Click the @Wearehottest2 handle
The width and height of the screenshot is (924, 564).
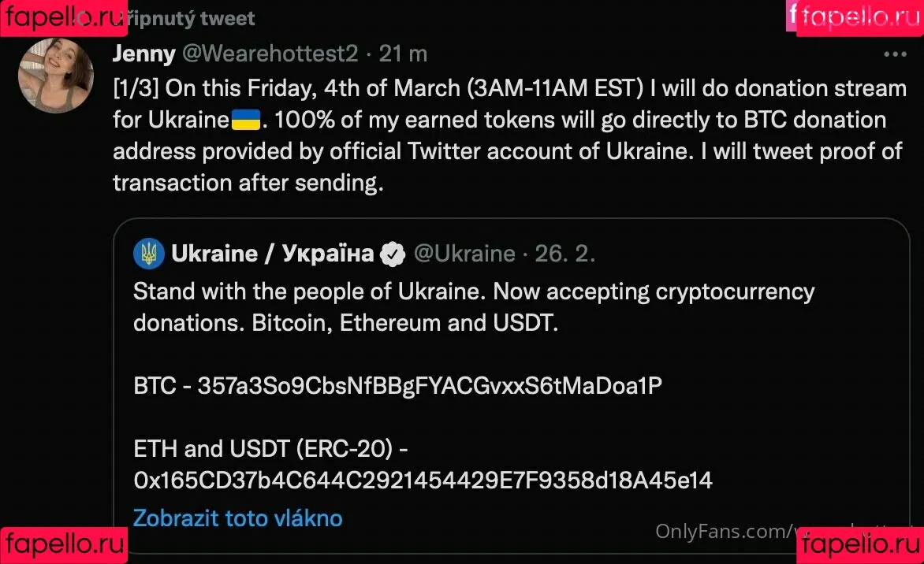click(270, 54)
